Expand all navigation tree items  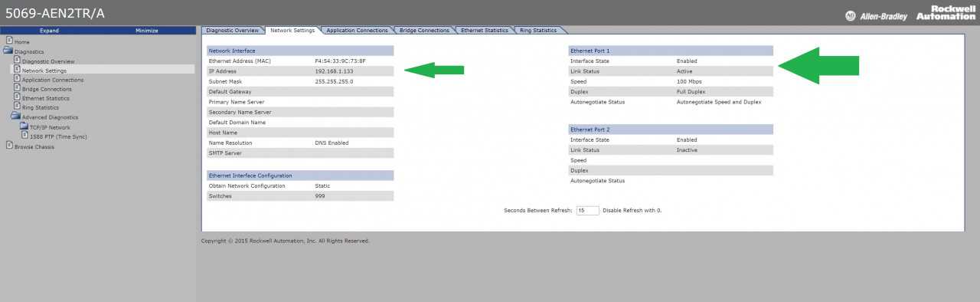49,31
